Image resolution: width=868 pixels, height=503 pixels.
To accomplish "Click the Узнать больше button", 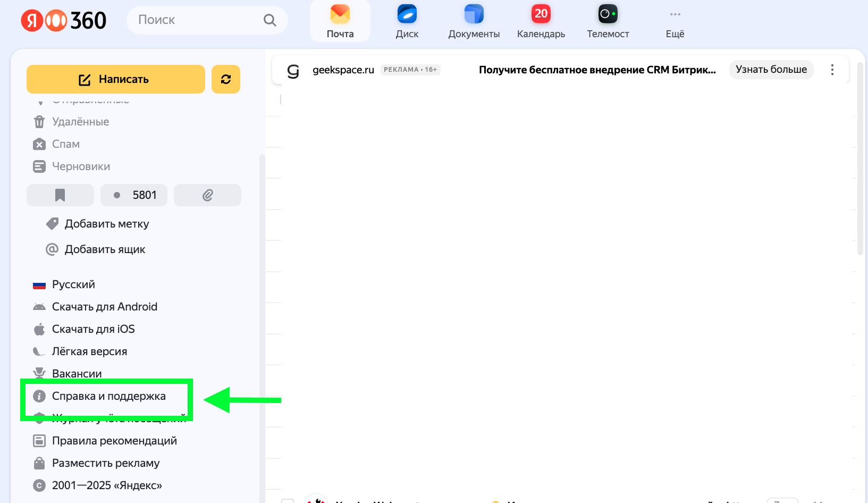I will [771, 70].
